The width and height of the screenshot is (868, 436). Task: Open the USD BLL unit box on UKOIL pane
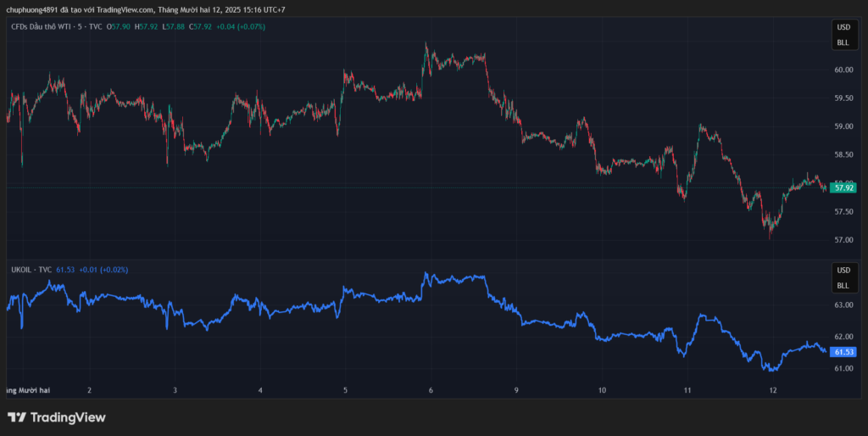[x=843, y=277]
